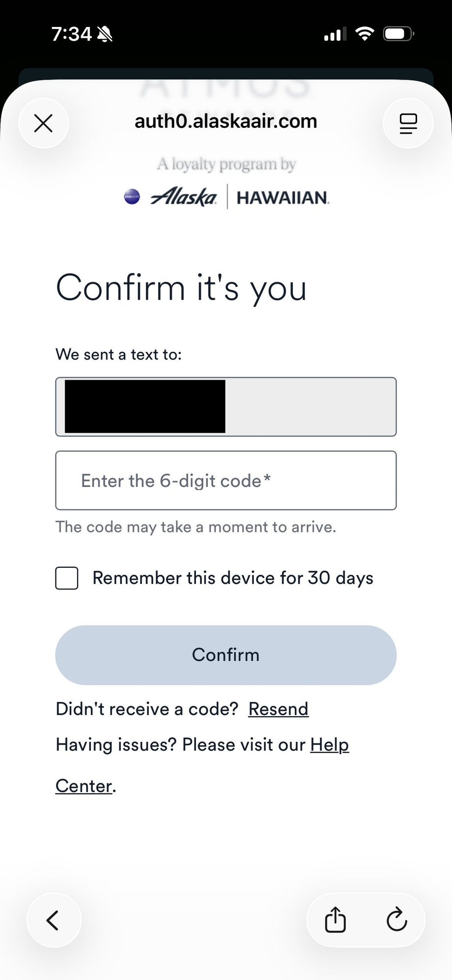Enable Remember this device for 30 days
Screen dimensions: 452x980
pyautogui.click(x=67, y=578)
